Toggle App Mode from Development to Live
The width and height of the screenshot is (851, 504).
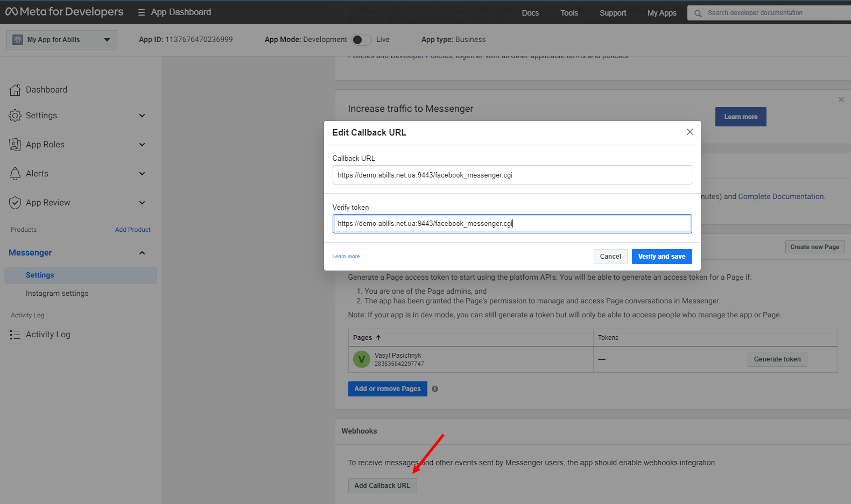pyautogui.click(x=361, y=40)
